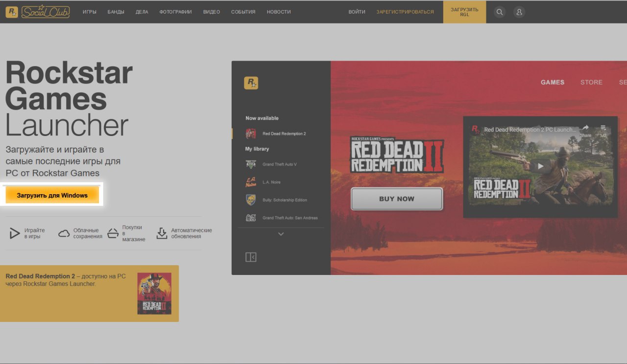Select Bully: Scholarship Edition in My library
Screen dimensions: 627x364
point(285,200)
